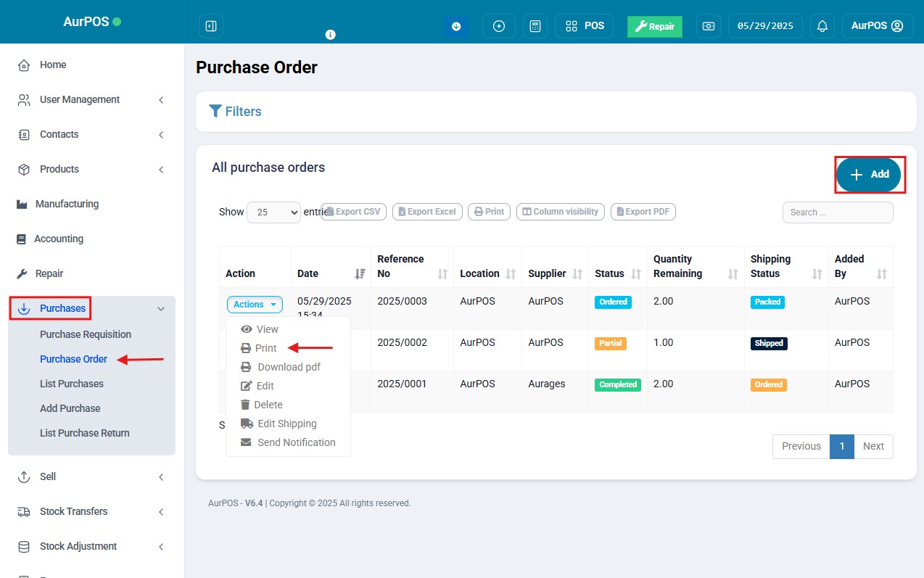Expand the Stock Transfers sidebar menu

(x=91, y=511)
